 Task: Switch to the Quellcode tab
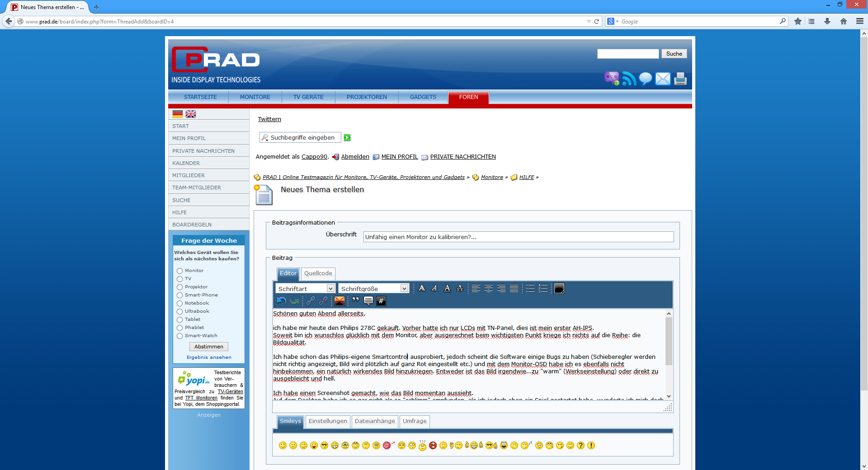[318, 273]
